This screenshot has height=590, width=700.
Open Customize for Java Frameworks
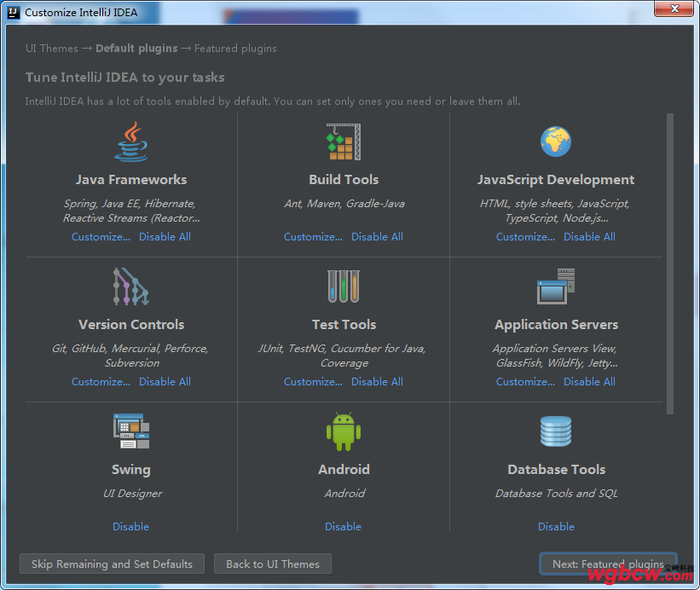coord(101,236)
